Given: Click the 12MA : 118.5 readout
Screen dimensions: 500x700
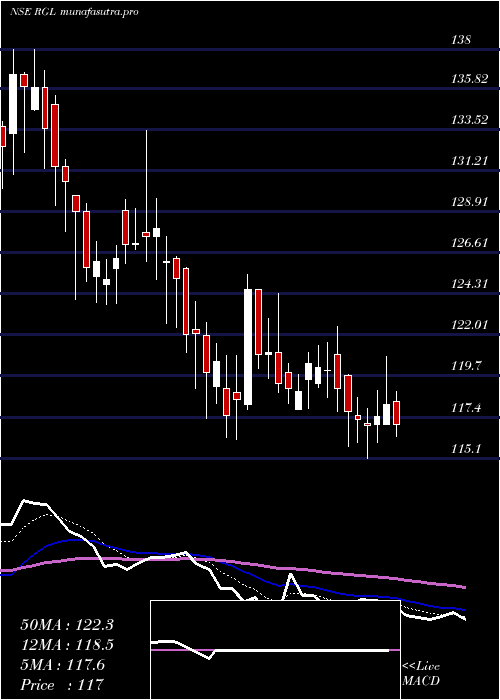Looking at the screenshot, I should pos(67,645).
